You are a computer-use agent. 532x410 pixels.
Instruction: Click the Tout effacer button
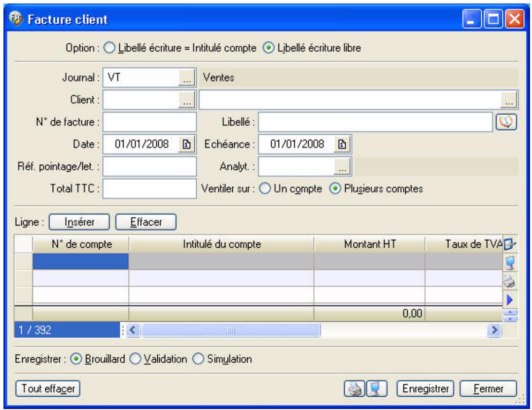tap(48, 389)
